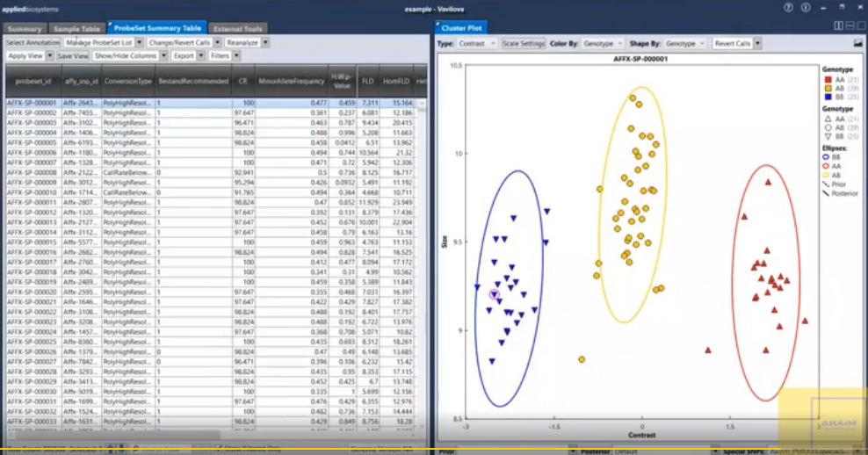Image resolution: width=868 pixels, height=455 pixels.
Task: Switch to side-by-side panel layout icon
Action: (839, 26)
